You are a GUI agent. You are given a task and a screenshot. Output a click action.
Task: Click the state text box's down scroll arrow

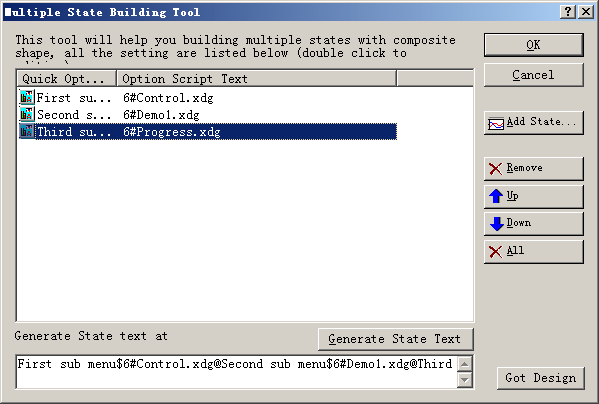(465, 380)
